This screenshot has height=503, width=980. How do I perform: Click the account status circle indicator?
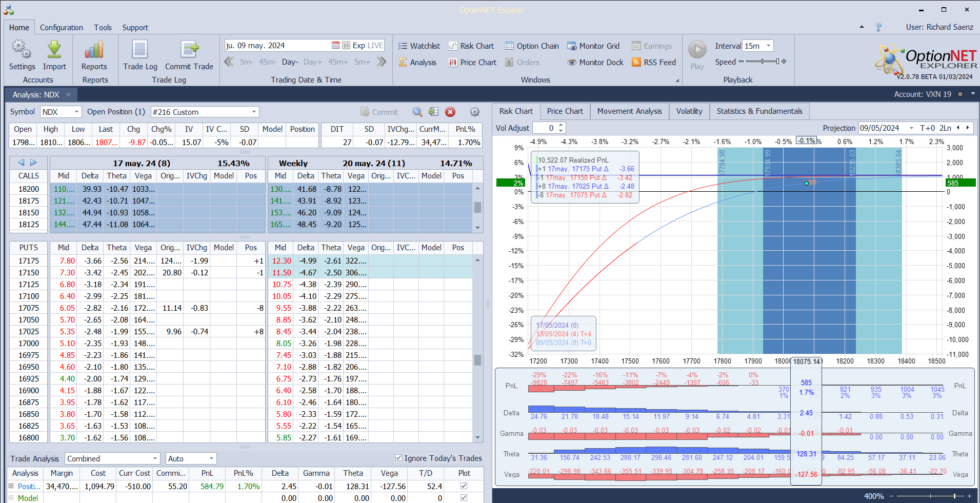point(960,94)
